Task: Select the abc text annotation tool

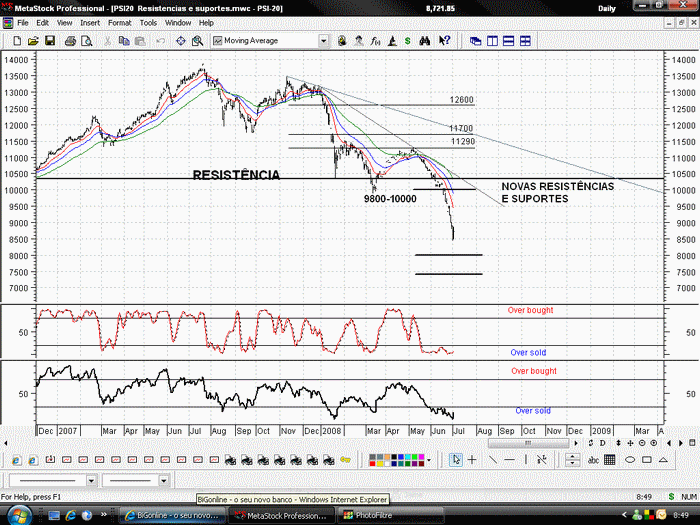Action: [593, 460]
